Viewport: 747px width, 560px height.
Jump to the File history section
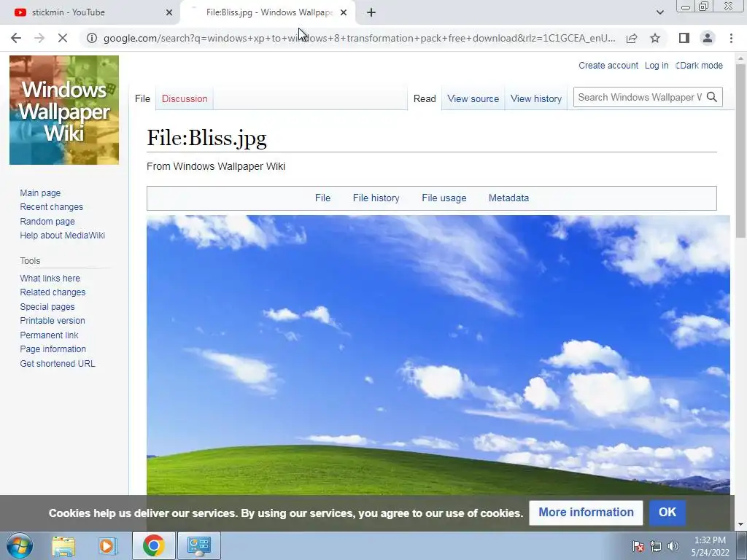376,198
